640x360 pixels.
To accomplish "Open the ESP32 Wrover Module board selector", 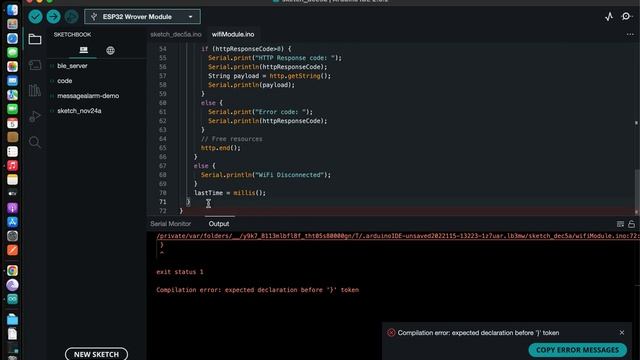I will tap(142, 17).
